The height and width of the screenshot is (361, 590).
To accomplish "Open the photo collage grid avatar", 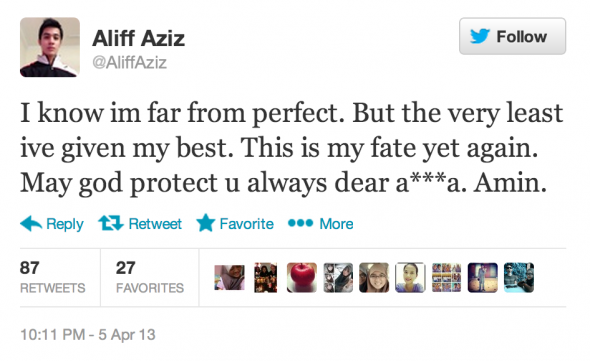I will (446, 277).
